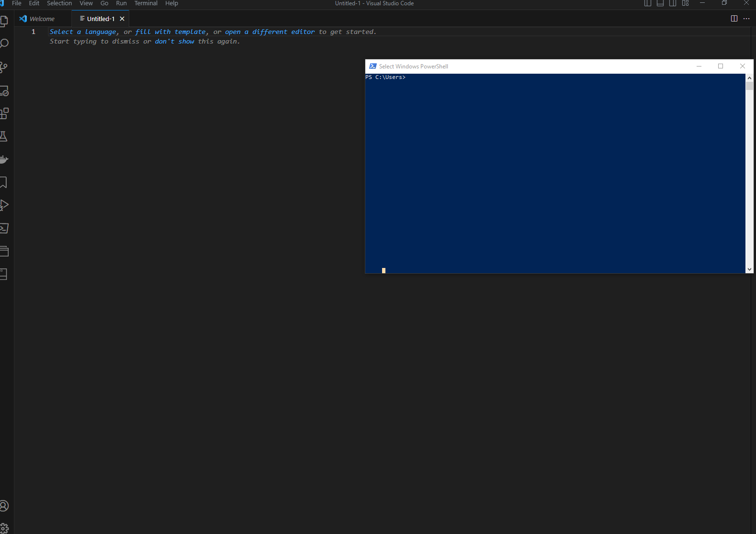The height and width of the screenshot is (534, 756).
Task: Open the Run and Debug view
Action: tap(4, 205)
